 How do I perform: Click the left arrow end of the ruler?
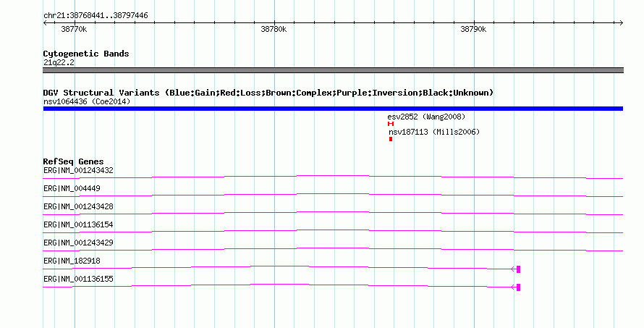click(45, 23)
